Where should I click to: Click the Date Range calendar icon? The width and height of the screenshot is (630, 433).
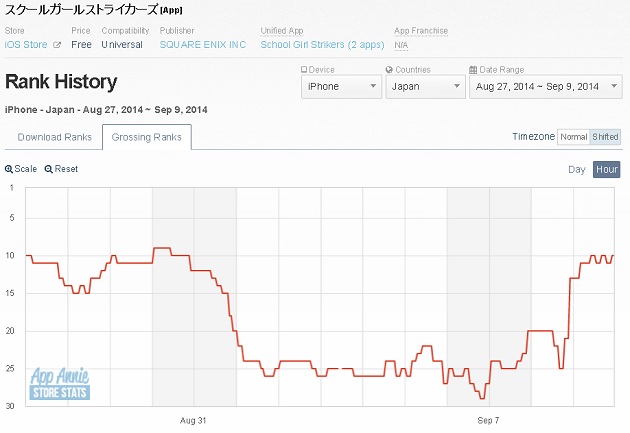(473, 70)
